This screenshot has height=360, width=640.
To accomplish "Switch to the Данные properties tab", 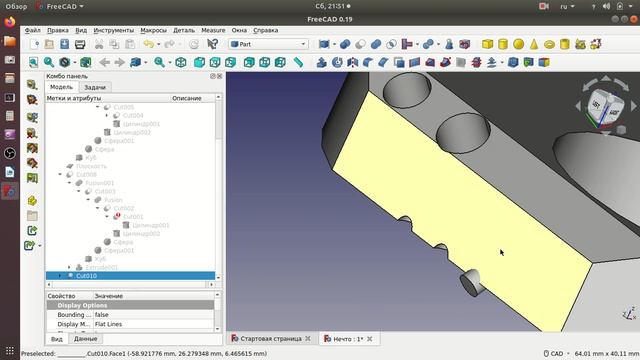I will pyautogui.click(x=85, y=339).
